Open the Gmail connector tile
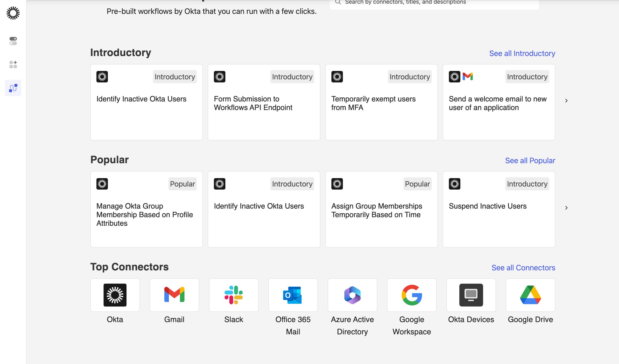Viewport: 619px width, 364px height. click(174, 295)
